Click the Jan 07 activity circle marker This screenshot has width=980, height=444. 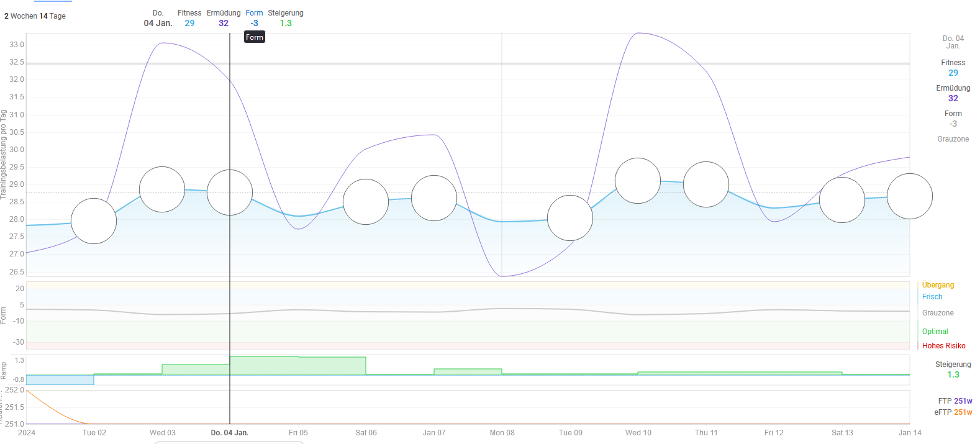click(434, 198)
